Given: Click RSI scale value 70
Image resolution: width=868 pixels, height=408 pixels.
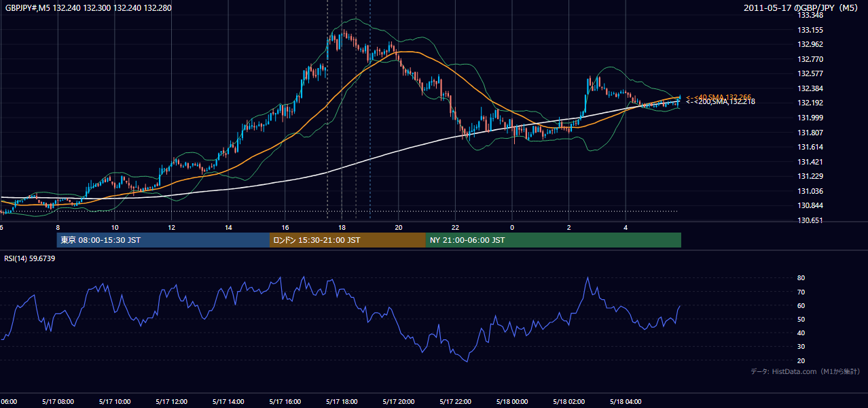Looking at the screenshot, I should pos(801,292).
